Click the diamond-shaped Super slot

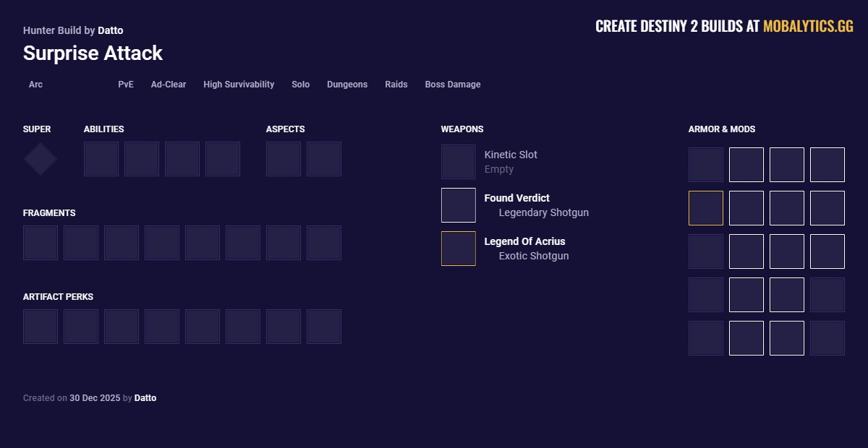pos(41,159)
